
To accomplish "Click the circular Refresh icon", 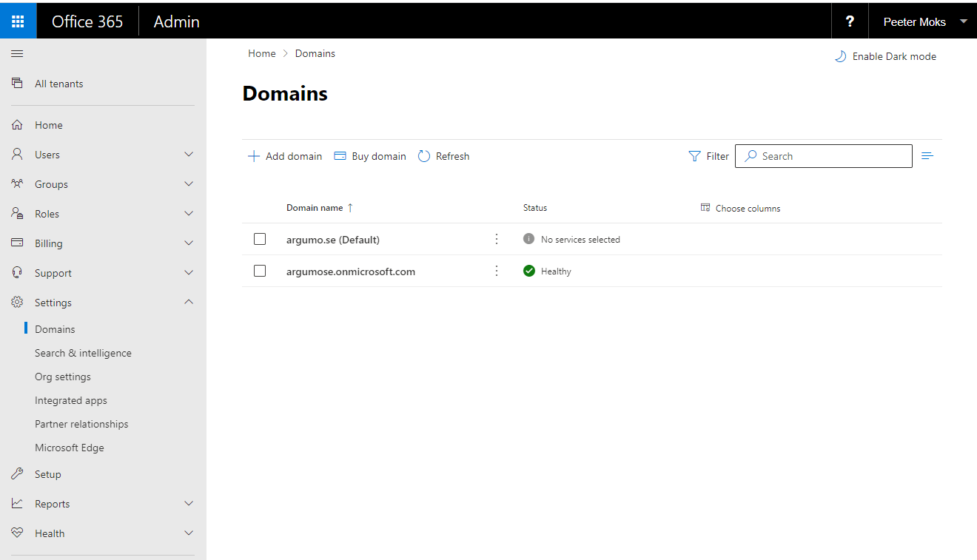I will [x=424, y=156].
